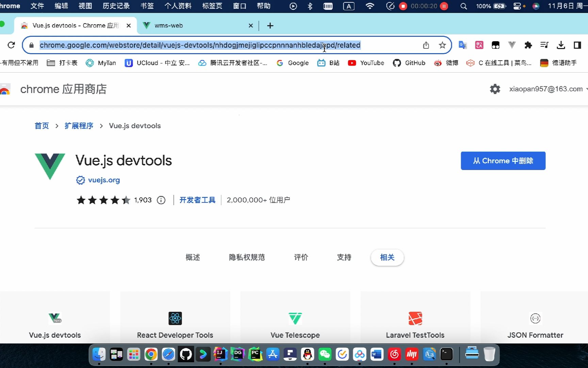Open the media control queue icon
Viewport: 588px width, 368px height.
click(544, 45)
